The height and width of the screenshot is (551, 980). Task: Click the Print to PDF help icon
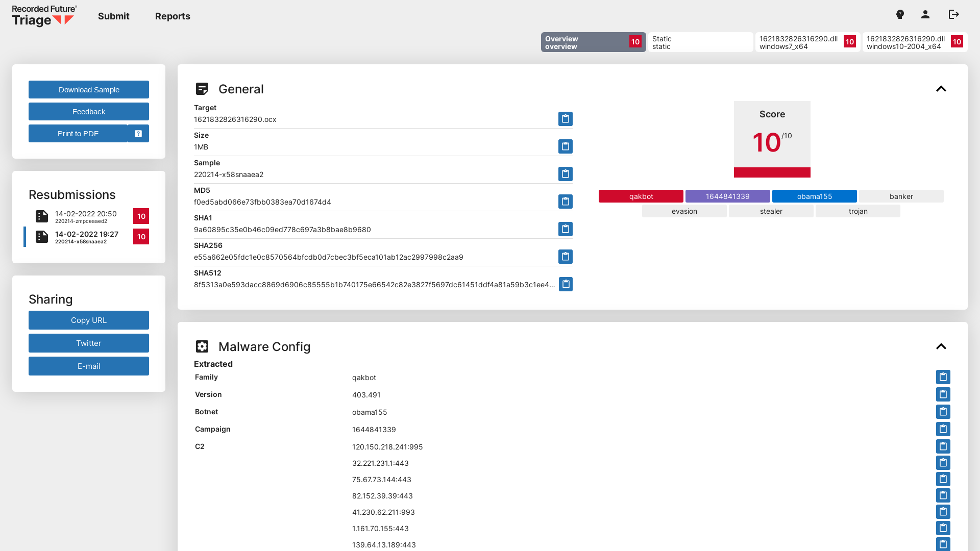tap(138, 134)
